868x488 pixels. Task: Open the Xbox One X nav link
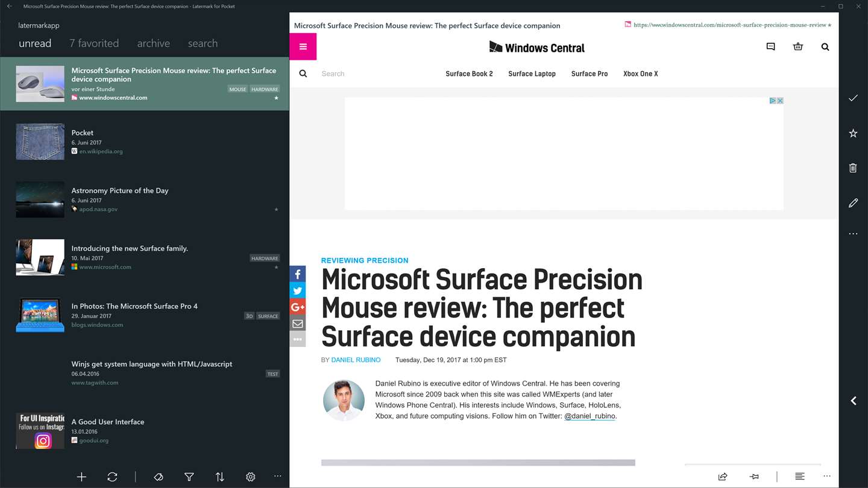641,74
